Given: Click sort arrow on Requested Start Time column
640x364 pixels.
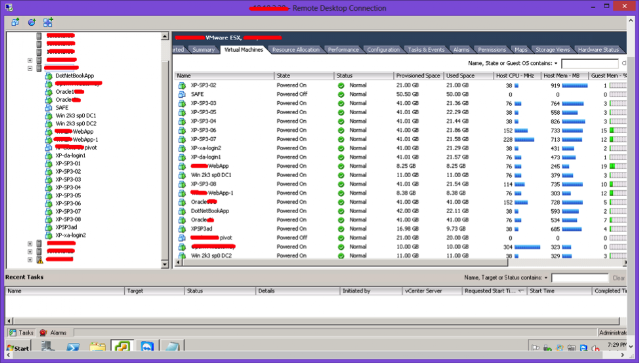Looking at the screenshot, I should tap(521, 291).
